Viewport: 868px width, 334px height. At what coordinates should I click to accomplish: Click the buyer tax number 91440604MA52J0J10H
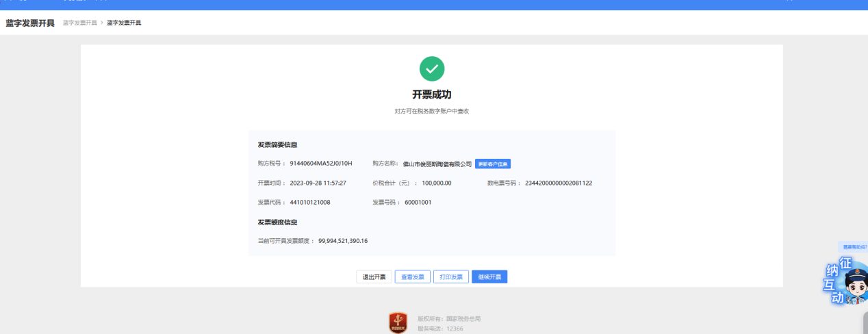[321, 164]
